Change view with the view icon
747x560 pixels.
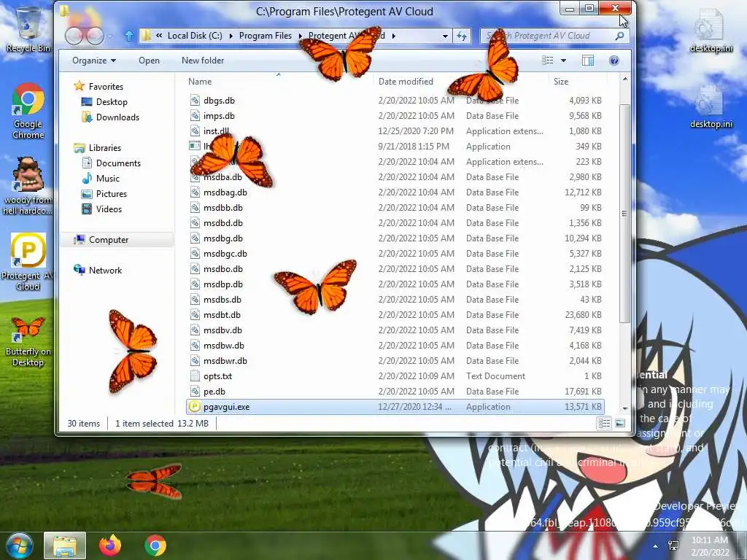pos(548,61)
